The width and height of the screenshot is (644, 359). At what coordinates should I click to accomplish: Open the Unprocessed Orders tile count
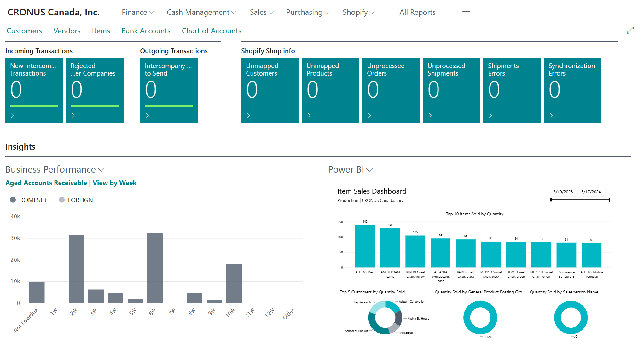pyautogui.click(x=373, y=89)
